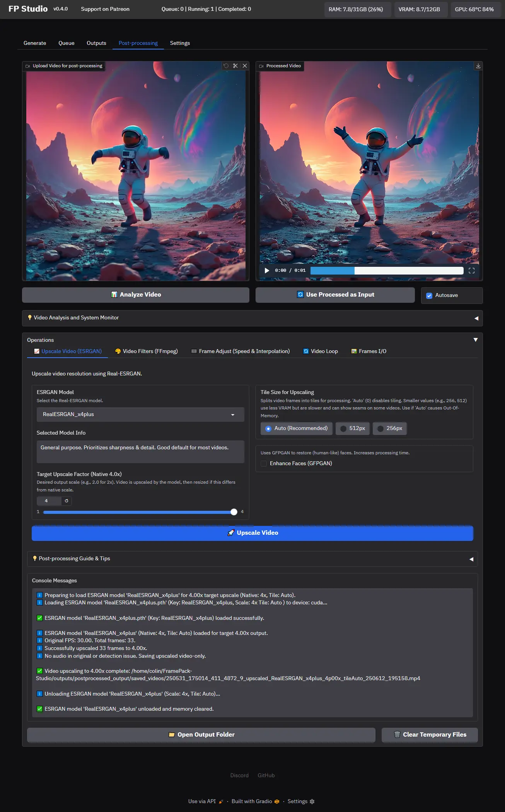
Task: Expand Post-processing Guide & Tips section
Action: pos(252,559)
